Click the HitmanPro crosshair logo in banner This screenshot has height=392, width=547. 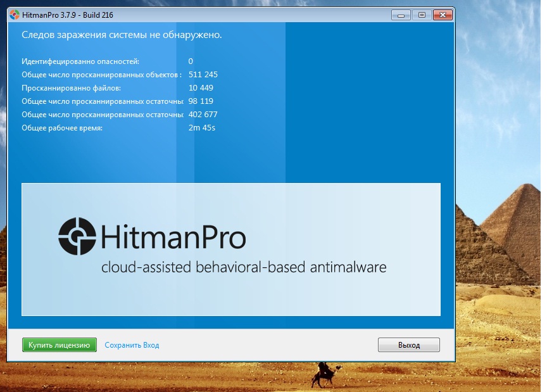coord(77,236)
